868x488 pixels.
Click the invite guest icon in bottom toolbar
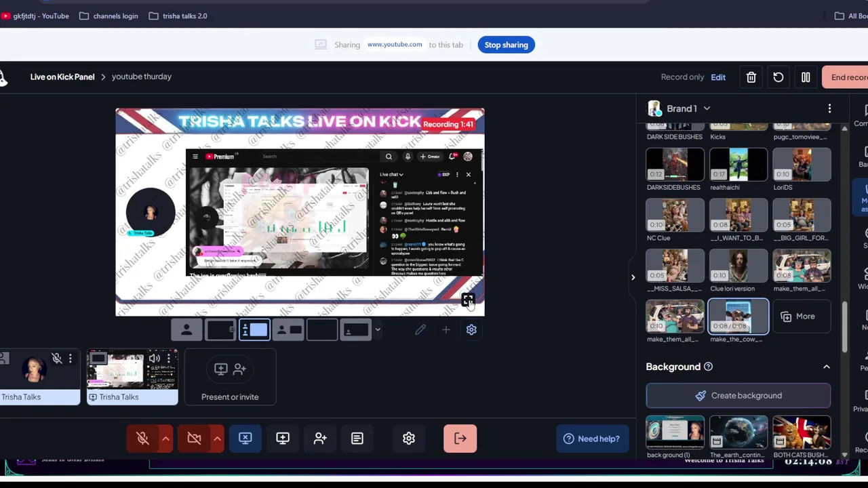(320, 439)
